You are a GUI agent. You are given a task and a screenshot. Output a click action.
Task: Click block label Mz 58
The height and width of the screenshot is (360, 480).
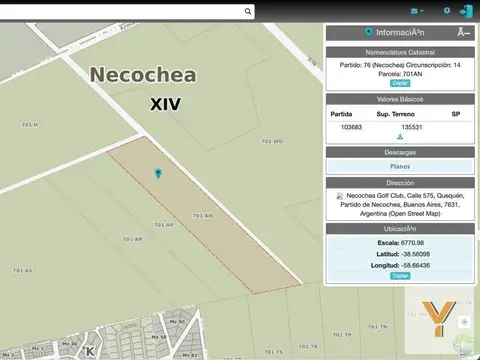click(x=159, y=337)
